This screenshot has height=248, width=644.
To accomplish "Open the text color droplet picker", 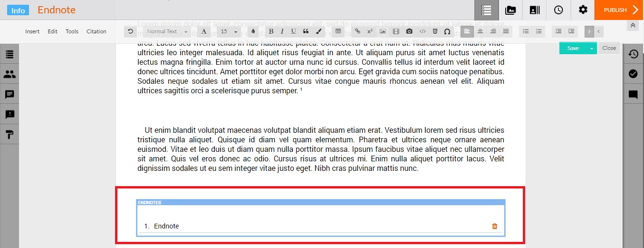I will click(253, 31).
